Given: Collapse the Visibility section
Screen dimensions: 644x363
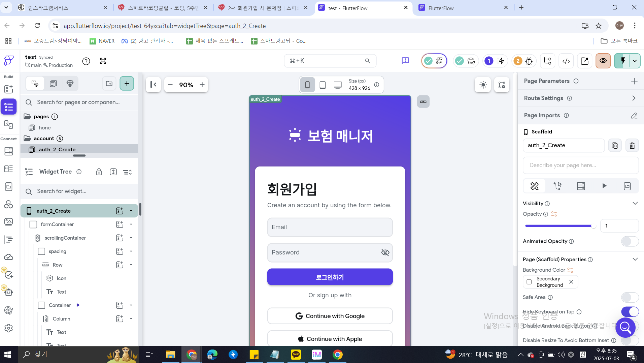Looking at the screenshot, I should [x=635, y=203].
